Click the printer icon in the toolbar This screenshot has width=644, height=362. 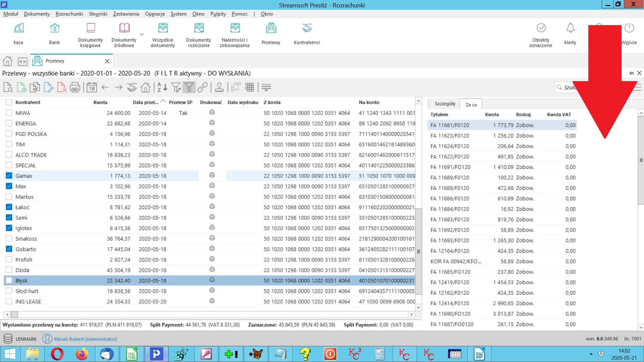click(75, 87)
